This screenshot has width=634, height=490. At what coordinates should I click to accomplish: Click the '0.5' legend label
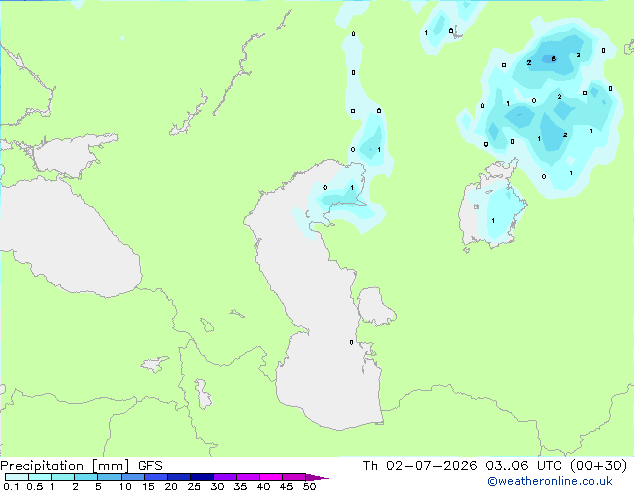[x=35, y=486]
